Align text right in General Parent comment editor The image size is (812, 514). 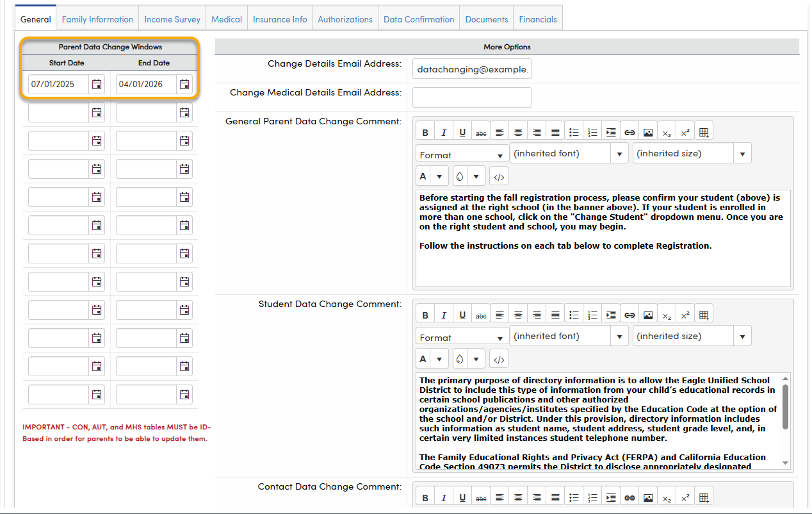(x=537, y=132)
